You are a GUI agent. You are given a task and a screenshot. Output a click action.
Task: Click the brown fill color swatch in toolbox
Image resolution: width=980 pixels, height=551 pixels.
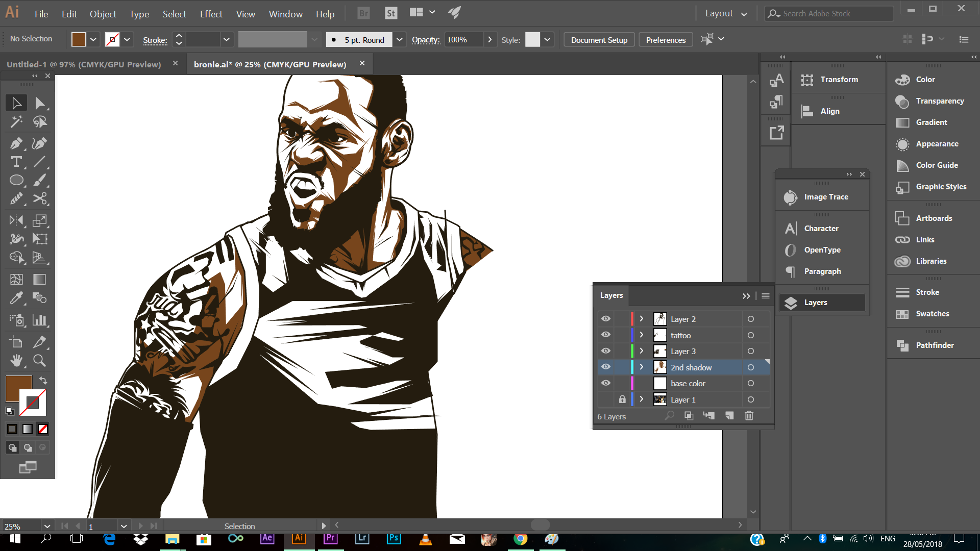tap(18, 389)
